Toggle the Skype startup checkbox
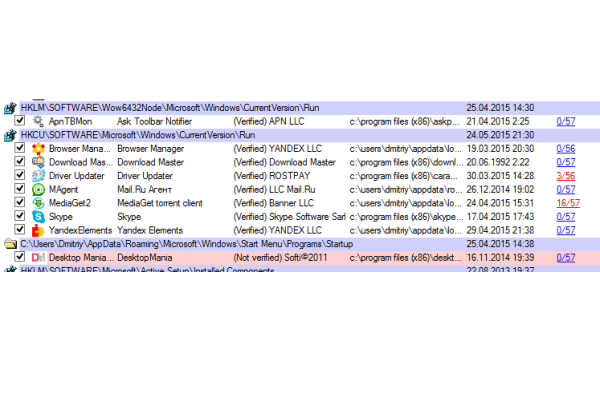This screenshot has height=404, width=600. point(20,216)
